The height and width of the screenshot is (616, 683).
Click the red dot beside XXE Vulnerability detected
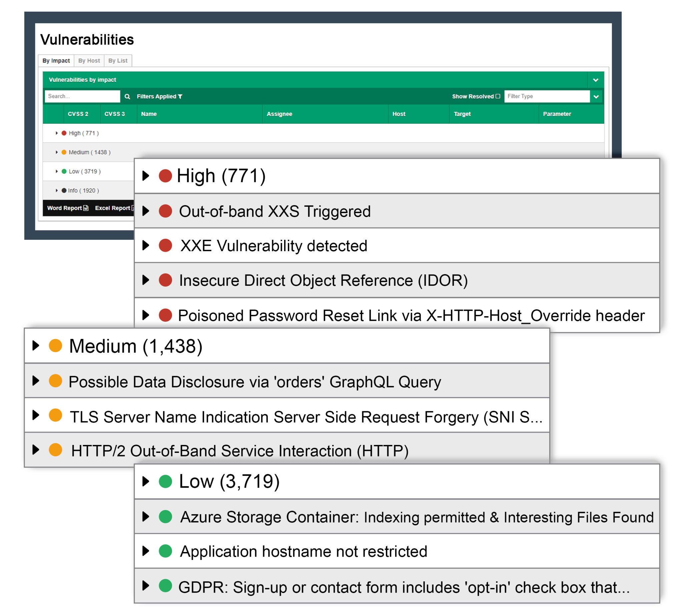tap(165, 246)
